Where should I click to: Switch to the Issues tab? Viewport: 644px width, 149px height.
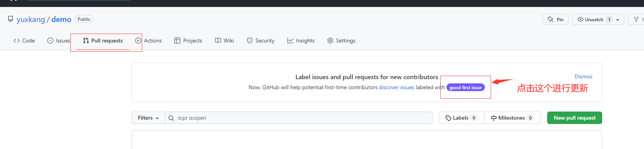point(59,41)
